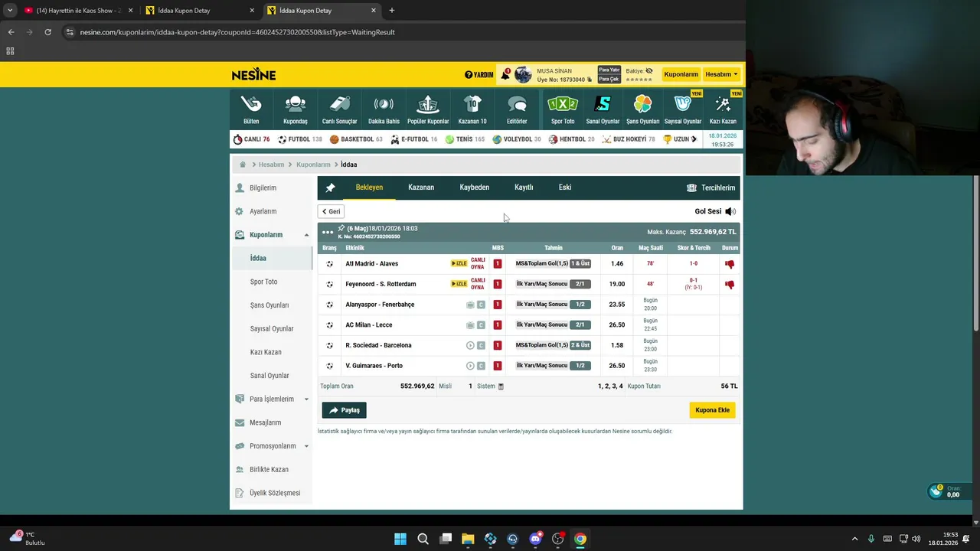The height and width of the screenshot is (551, 980).
Task: Open coupon three-dots options menu
Action: (328, 232)
